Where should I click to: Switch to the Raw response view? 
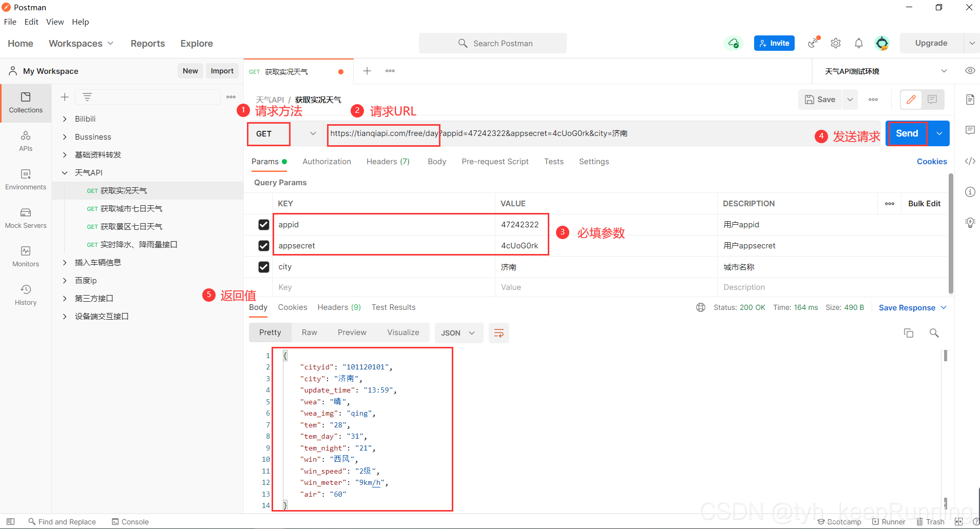tap(310, 332)
